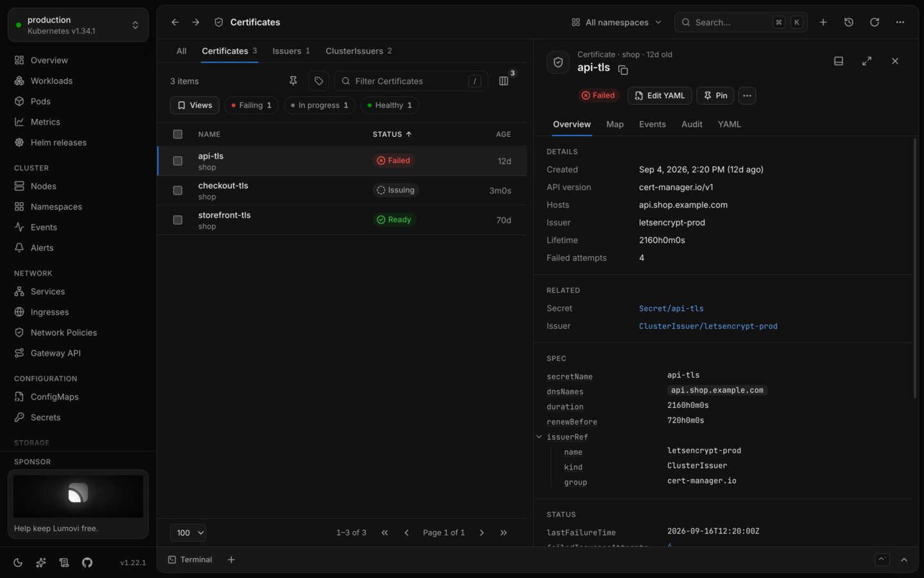Switch to the ClusterIssuers tab

pos(359,51)
